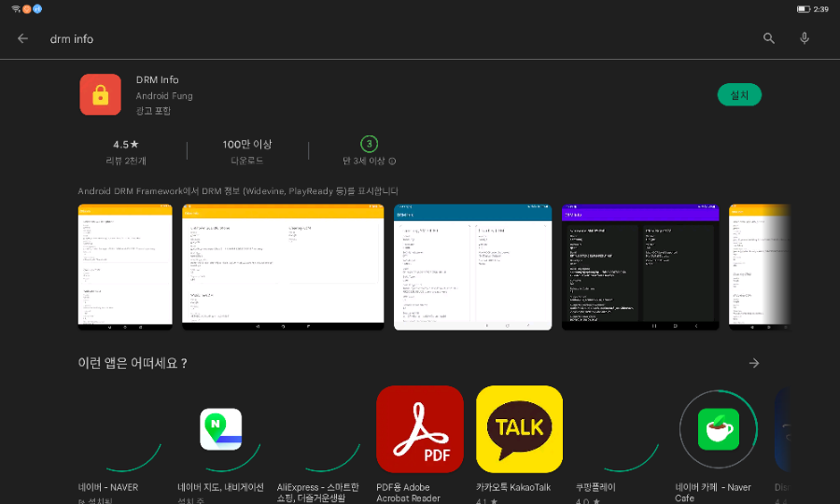
Task: Open the first yellow portrait screenshot
Action: (125, 267)
